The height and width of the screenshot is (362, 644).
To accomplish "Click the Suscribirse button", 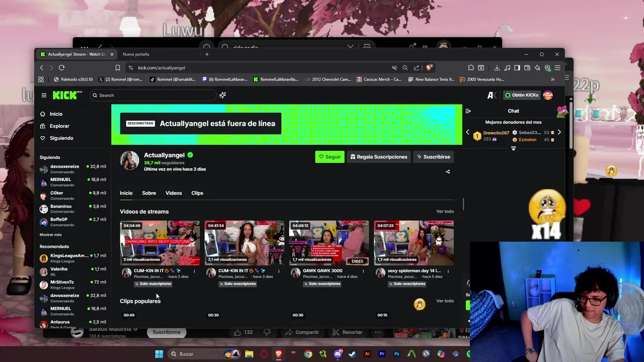I will 433,157.
